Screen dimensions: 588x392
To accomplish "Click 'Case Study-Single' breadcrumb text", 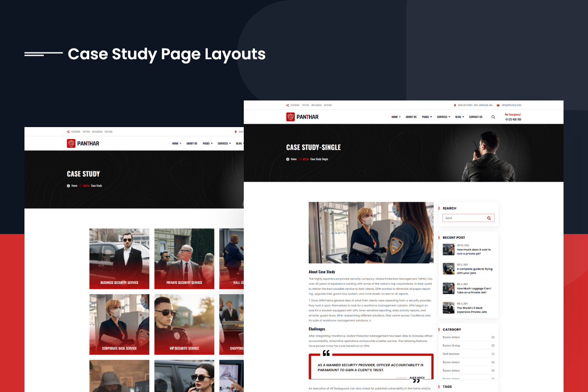I will [x=319, y=159].
